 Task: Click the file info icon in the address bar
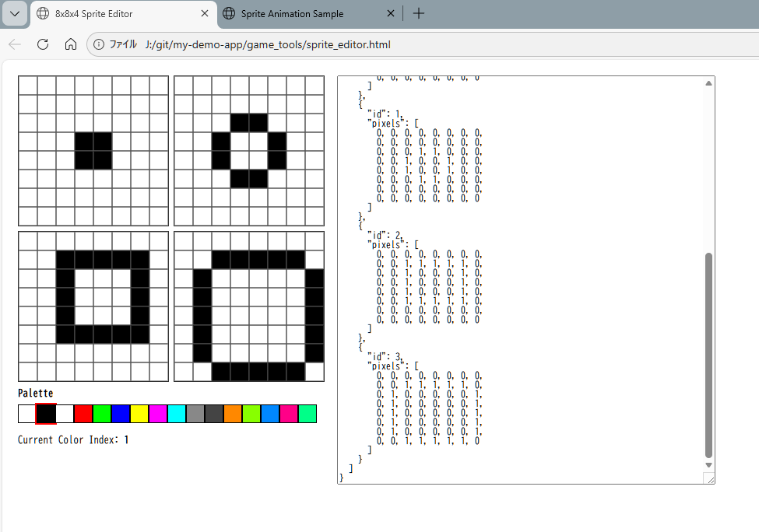coord(99,44)
